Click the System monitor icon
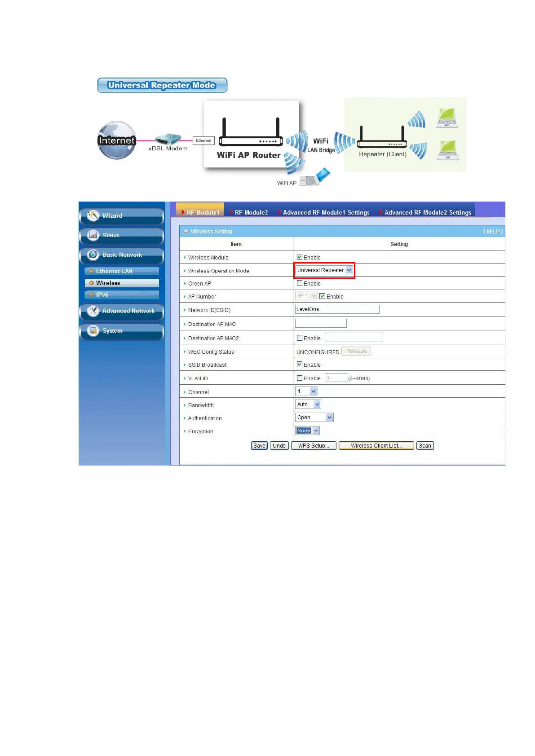 [93, 330]
